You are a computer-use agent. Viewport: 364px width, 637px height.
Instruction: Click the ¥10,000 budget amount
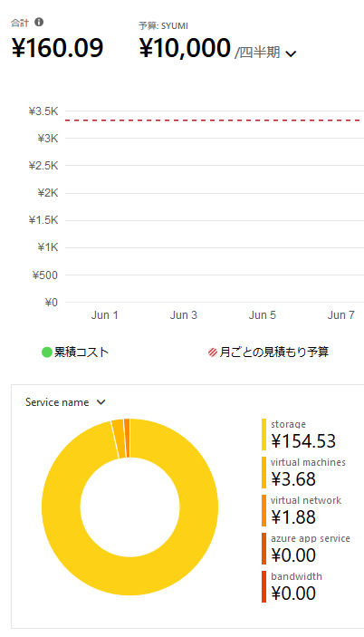click(185, 48)
